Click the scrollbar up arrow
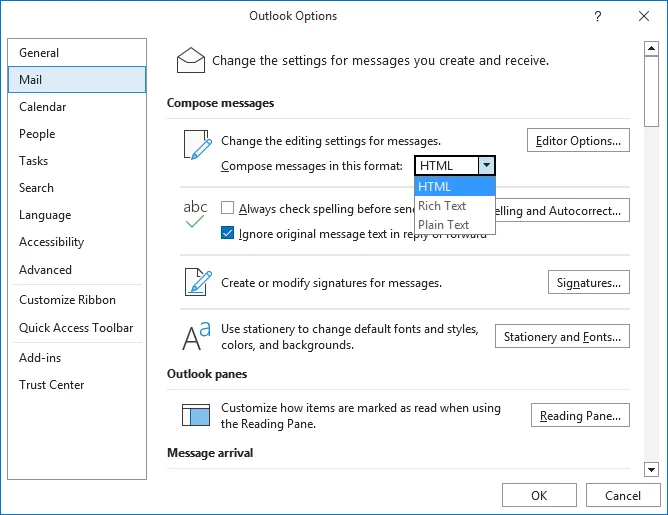Viewport: 668px width, 515px height. 651,48
